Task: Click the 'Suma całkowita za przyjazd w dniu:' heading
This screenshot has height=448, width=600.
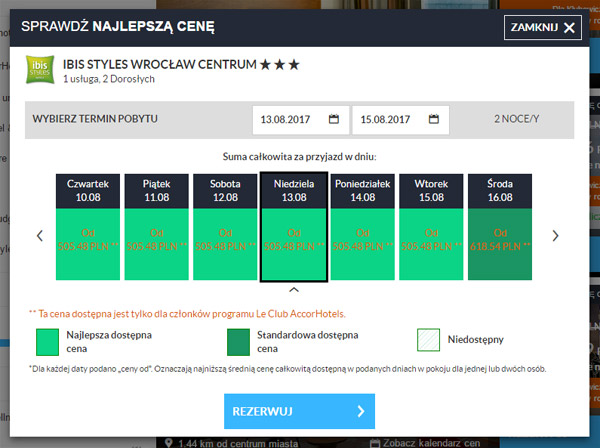Action: click(x=300, y=156)
